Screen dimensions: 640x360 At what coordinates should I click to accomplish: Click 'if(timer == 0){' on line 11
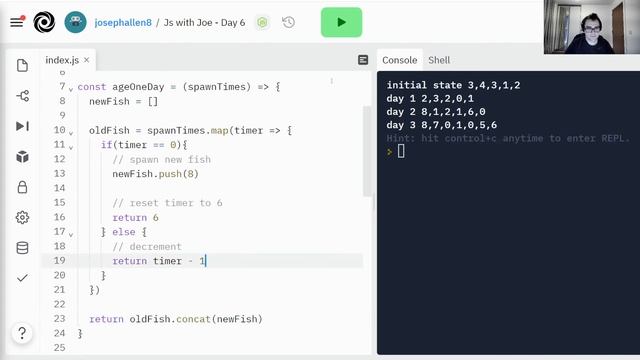(x=144, y=145)
